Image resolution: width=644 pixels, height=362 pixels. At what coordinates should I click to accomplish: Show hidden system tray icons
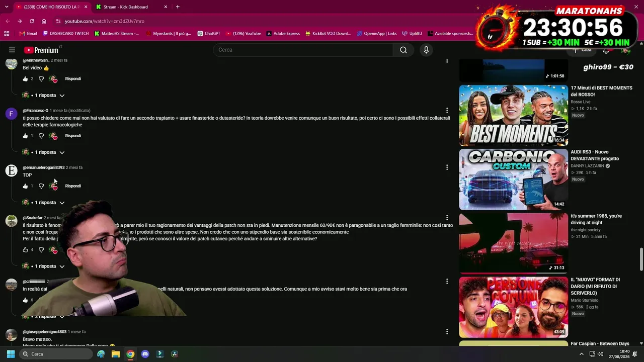click(x=582, y=354)
